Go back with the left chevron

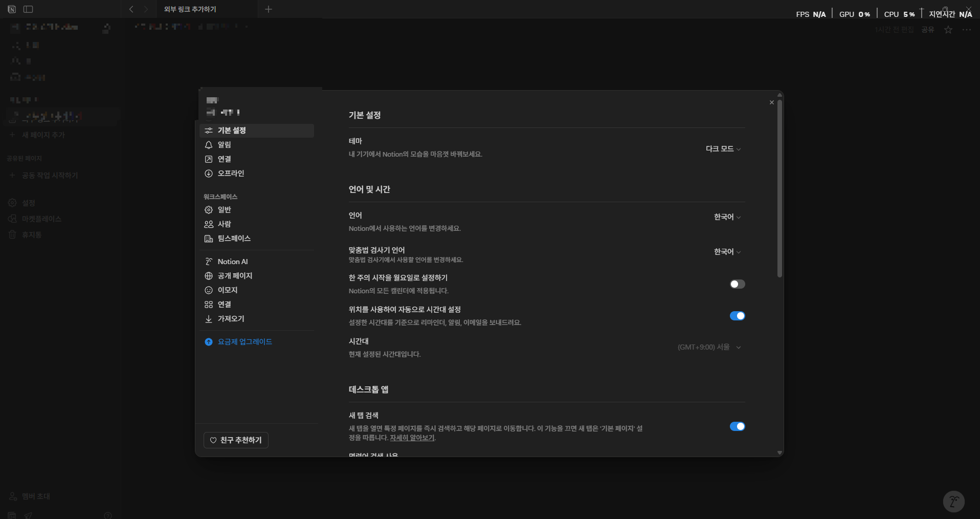tap(131, 9)
